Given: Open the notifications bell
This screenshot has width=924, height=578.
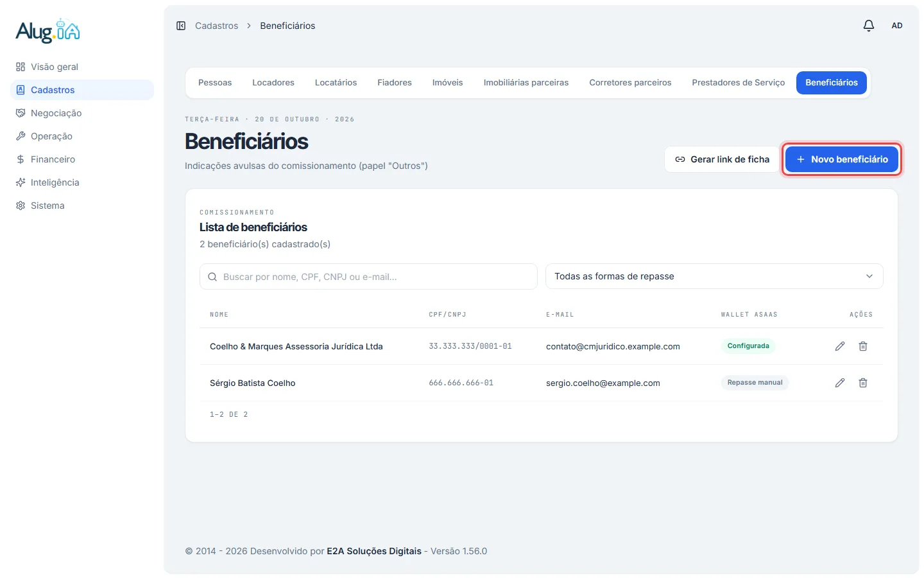Looking at the screenshot, I should (x=869, y=26).
